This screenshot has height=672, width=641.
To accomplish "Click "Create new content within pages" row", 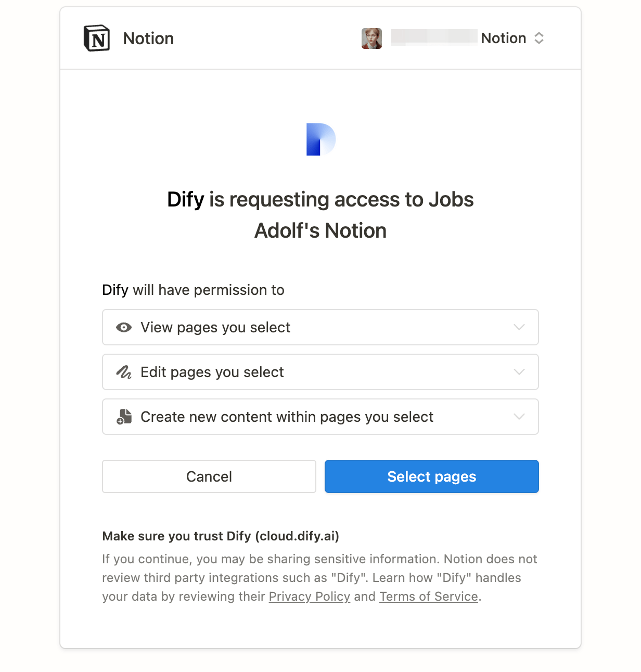I will pyautogui.click(x=320, y=417).
